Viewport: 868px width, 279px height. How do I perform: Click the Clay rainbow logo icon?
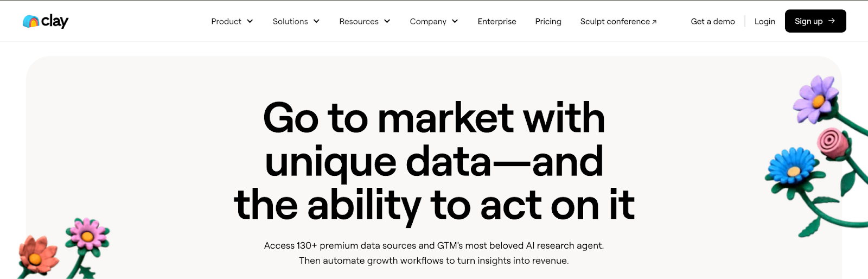click(x=31, y=22)
